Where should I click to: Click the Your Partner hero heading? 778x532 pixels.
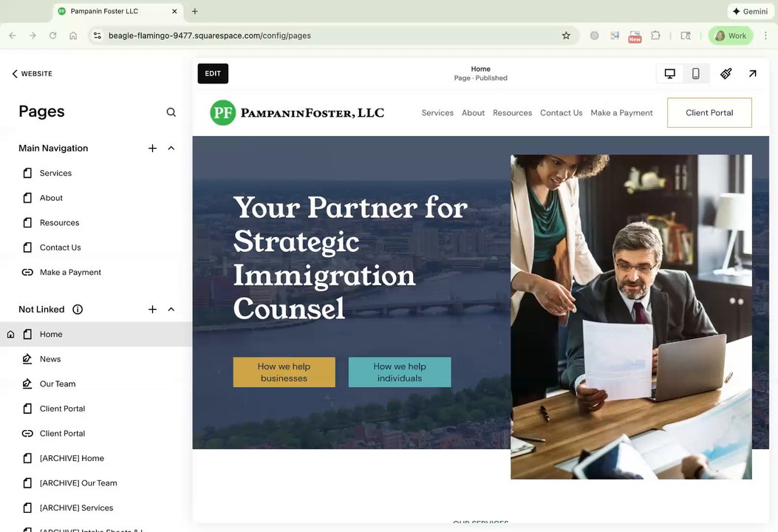(x=350, y=258)
